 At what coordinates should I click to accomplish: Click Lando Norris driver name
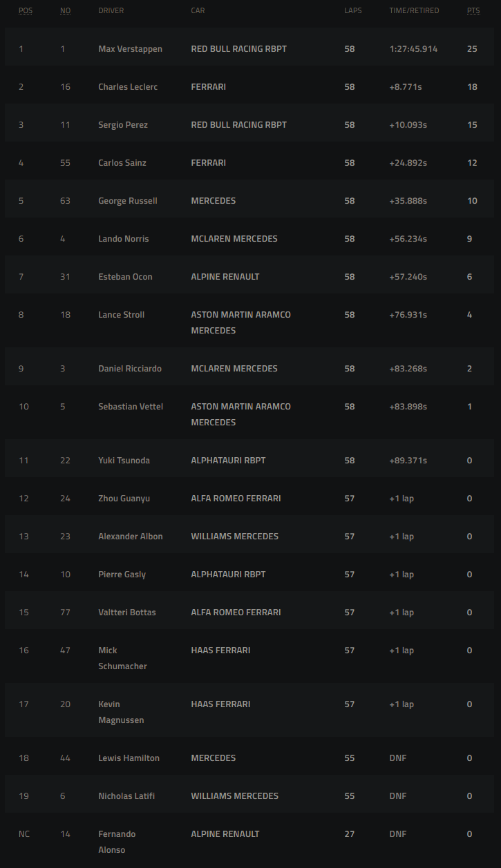[124, 239]
